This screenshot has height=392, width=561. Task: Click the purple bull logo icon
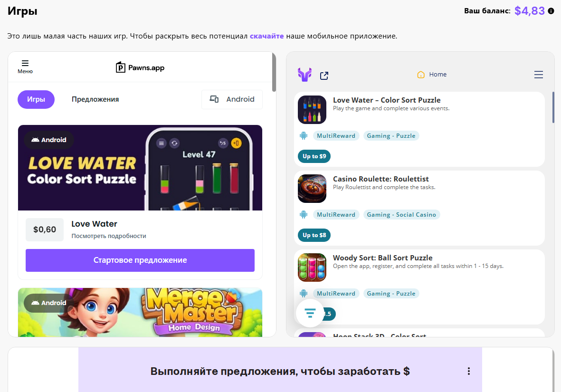(304, 75)
